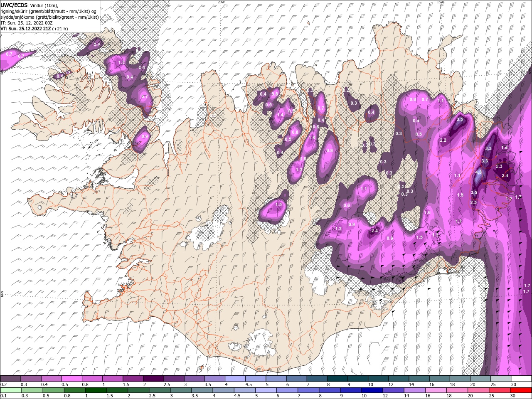Pick the deep blue 10 swatch in rain scale

coord(371,390)
